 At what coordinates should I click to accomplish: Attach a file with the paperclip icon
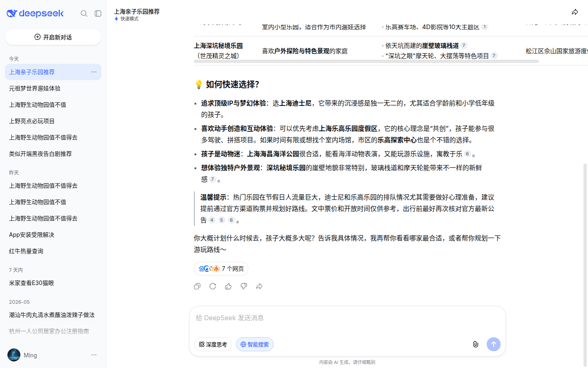coord(475,344)
